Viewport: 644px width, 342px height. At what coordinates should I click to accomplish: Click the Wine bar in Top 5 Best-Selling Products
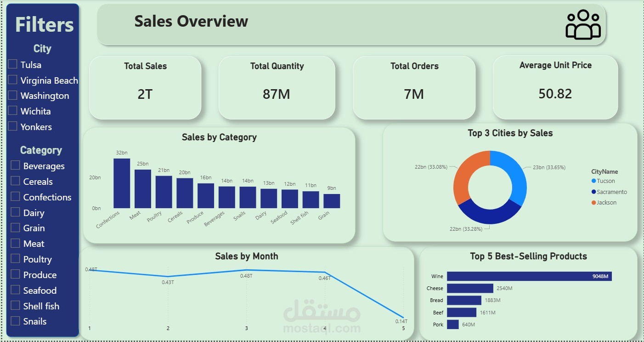click(x=528, y=276)
